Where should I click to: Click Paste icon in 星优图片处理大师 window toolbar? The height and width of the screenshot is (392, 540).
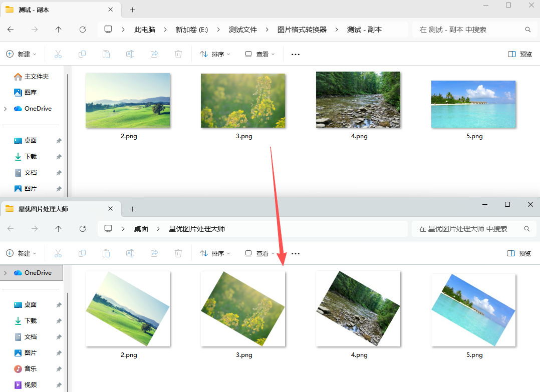[106, 253]
